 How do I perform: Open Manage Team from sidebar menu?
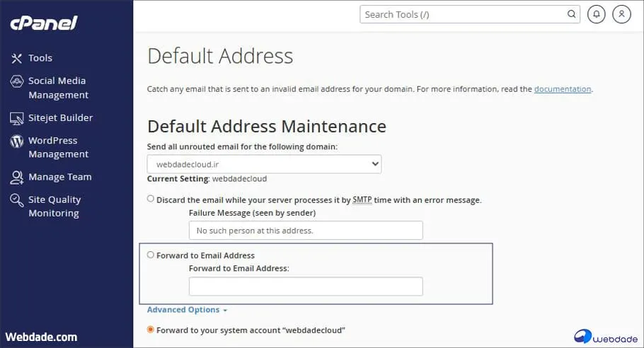pos(59,178)
